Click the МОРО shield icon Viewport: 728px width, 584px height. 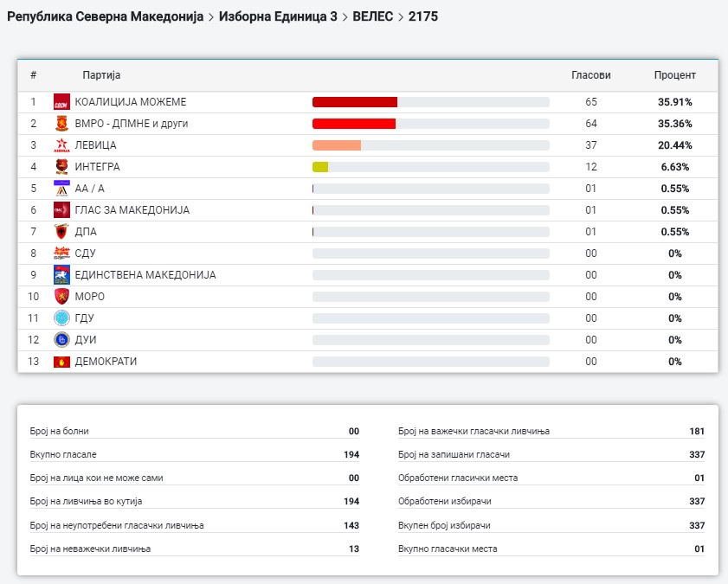(61, 297)
